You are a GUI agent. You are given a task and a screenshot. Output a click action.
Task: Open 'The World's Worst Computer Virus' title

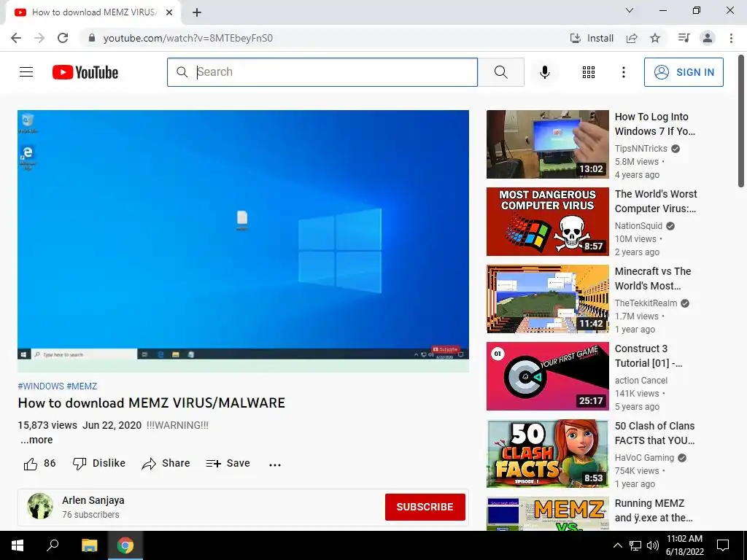[656, 201]
